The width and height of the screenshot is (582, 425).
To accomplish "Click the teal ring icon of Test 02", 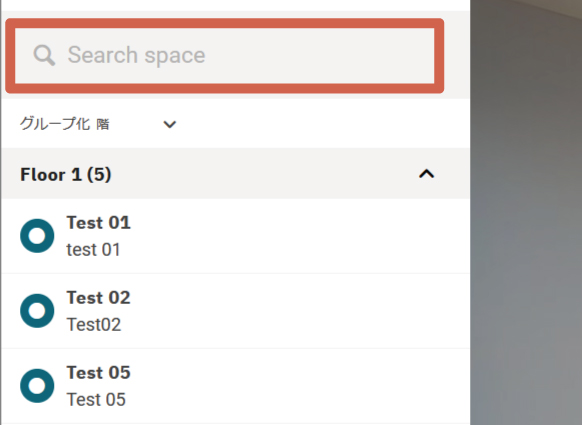I will [x=37, y=311].
